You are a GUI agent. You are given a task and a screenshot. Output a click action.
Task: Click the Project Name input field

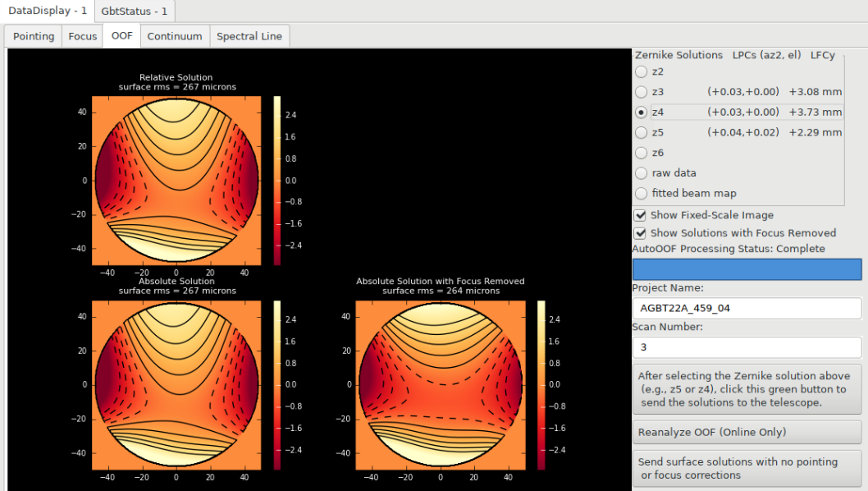(x=747, y=308)
